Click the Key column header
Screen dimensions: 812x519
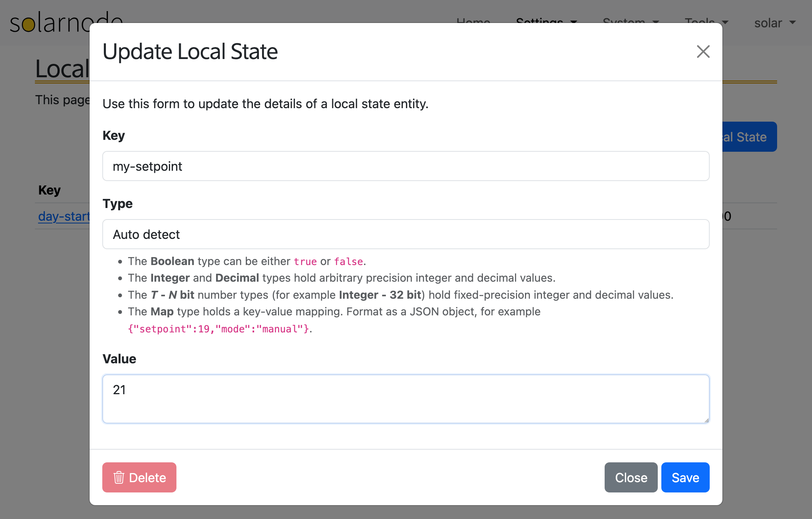click(50, 190)
